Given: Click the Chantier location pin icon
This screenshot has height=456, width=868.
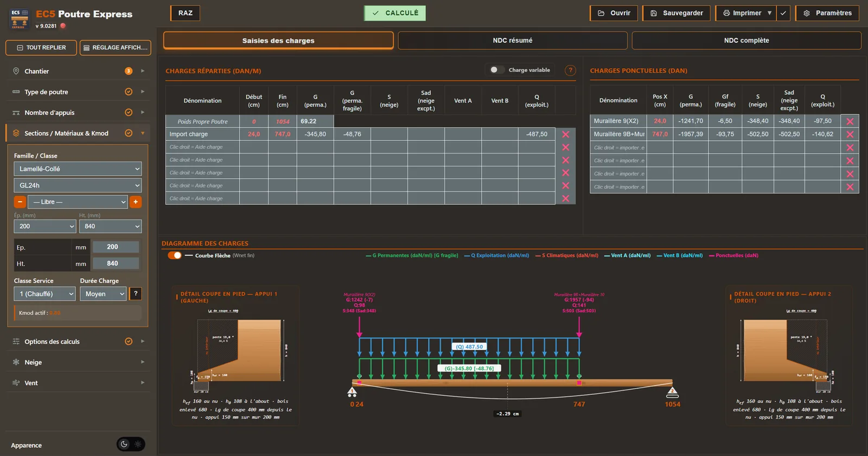Looking at the screenshot, I should coord(16,71).
